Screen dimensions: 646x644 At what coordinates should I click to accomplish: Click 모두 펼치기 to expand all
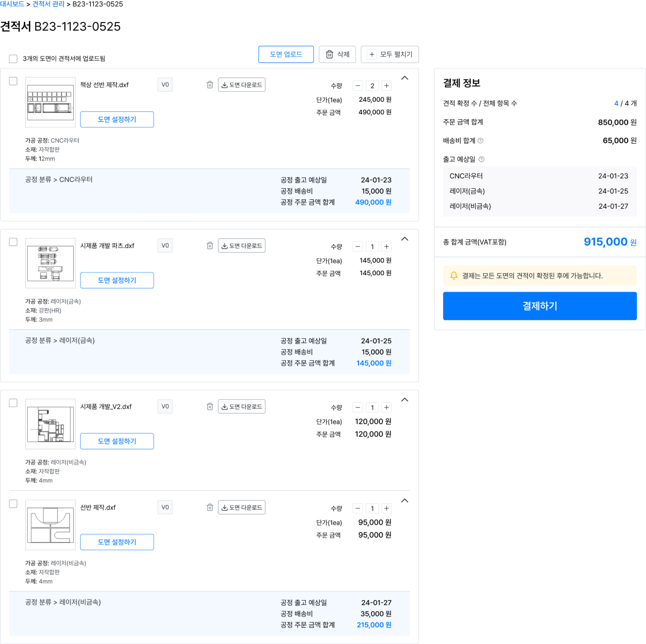pos(389,54)
